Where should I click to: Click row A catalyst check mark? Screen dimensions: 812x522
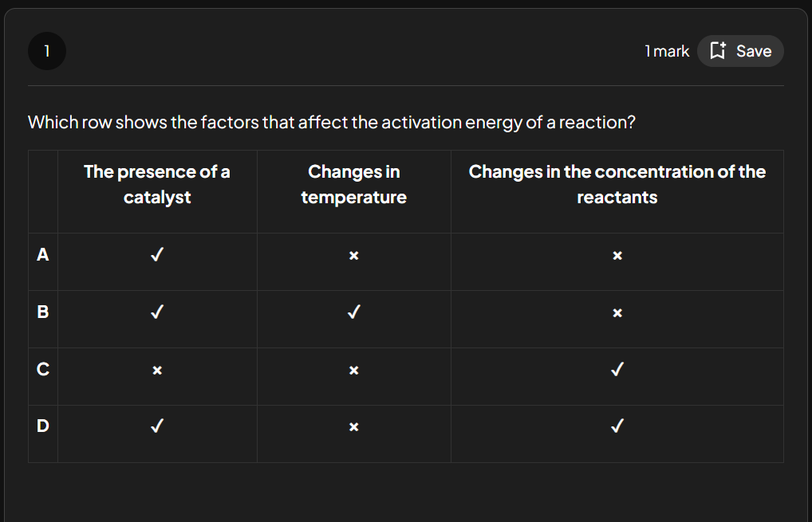(x=157, y=256)
